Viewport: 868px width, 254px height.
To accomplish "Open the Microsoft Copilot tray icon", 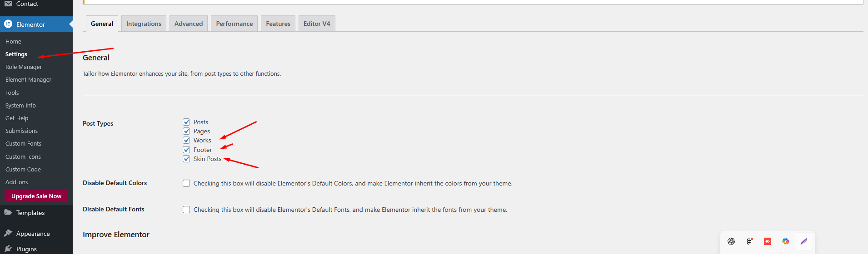I will click(786, 241).
